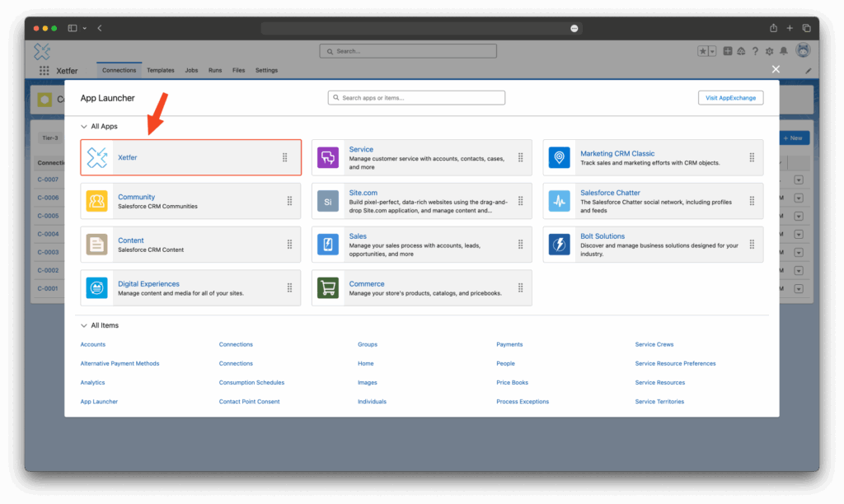Open a new browser tab with plus
This screenshot has height=504, width=844.
pyautogui.click(x=790, y=28)
